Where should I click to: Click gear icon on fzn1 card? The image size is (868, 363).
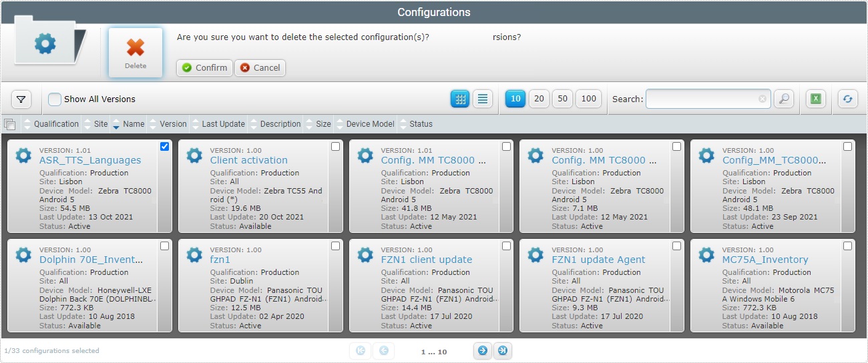pos(194,255)
